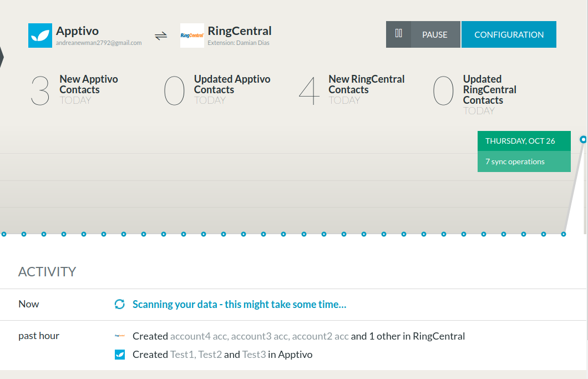Screen dimensions: 588x379
Task: Click the andreanewman2792@gmail.com account text
Action: [99, 43]
